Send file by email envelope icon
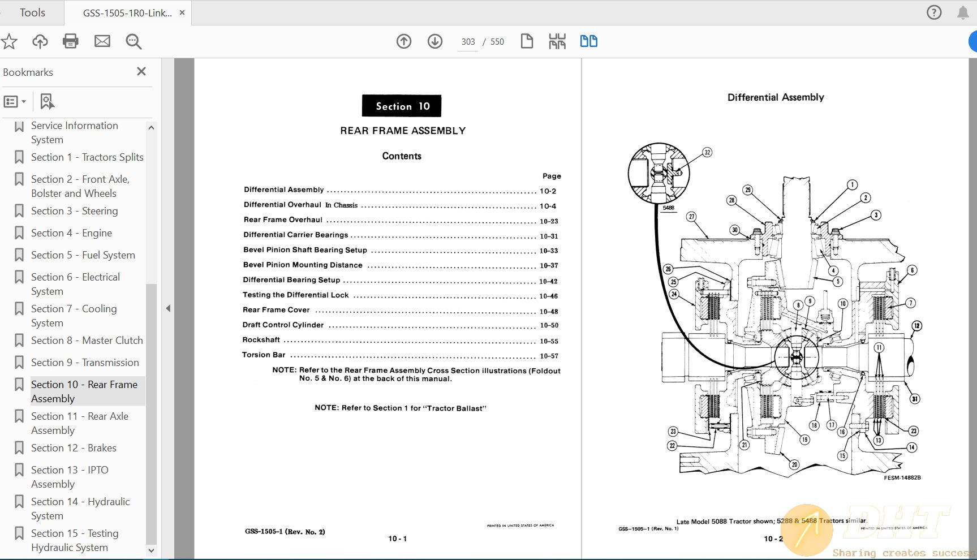The width and height of the screenshot is (977, 560). (x=102, y=41)
